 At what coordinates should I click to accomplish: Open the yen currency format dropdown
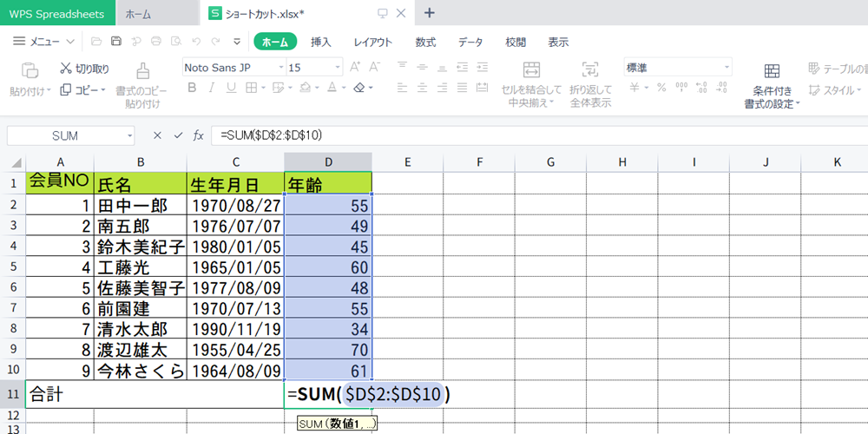click(x=646, y=88)
